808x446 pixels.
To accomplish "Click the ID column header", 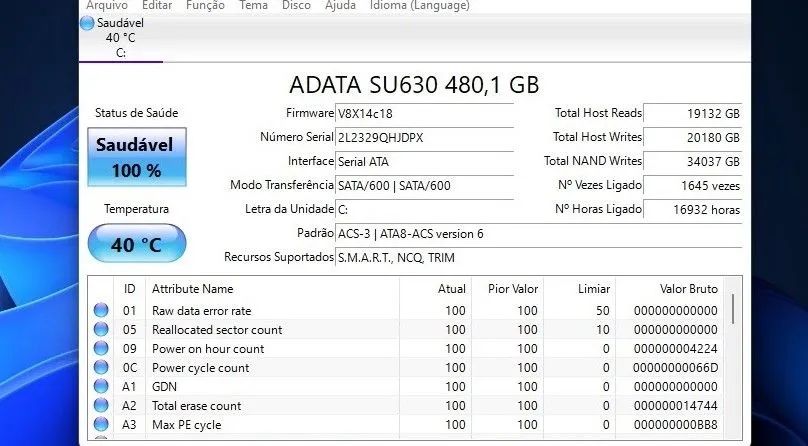I will [129, 289].
